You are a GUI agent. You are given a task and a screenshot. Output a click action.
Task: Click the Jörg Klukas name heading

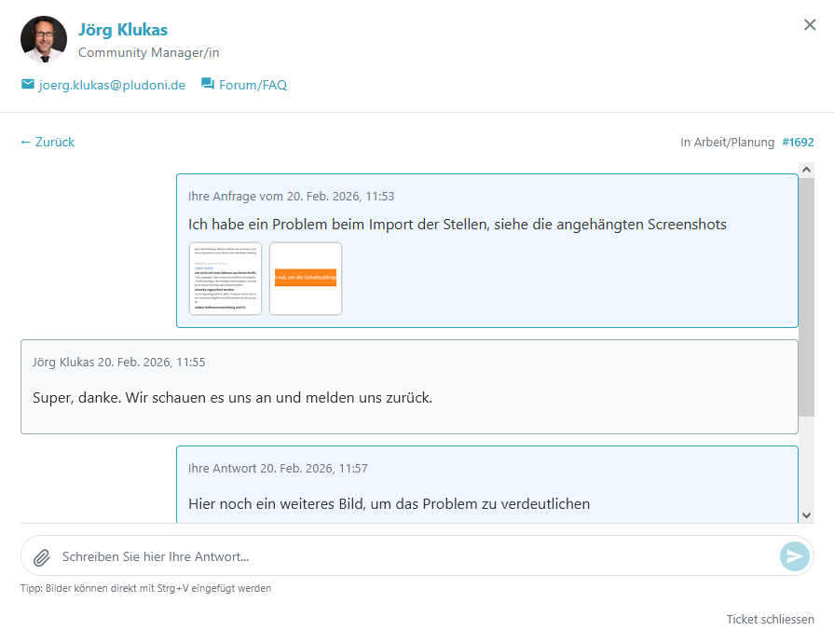coord(123,30)
